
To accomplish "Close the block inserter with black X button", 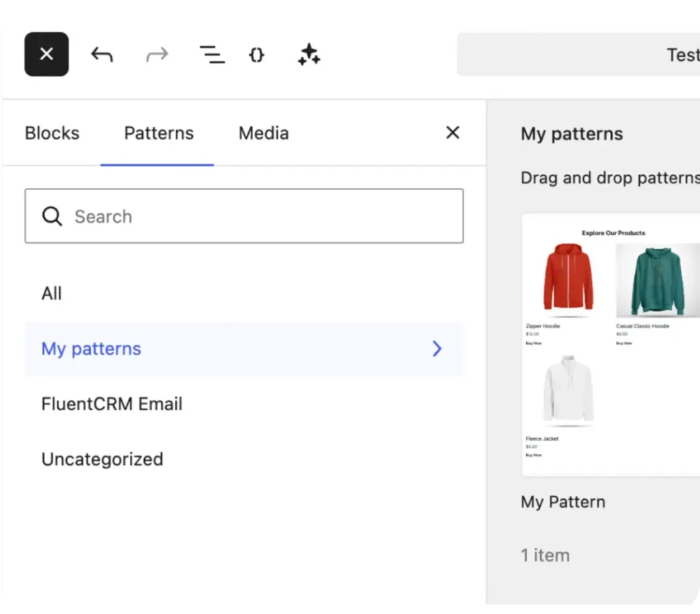I will (46, 54).
